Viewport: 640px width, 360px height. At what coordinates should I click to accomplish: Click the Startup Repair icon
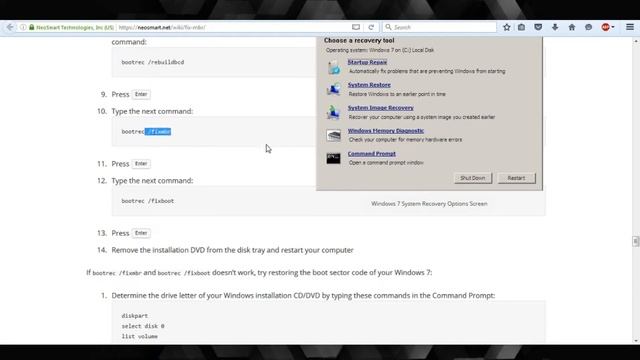(x=333, y=67)
